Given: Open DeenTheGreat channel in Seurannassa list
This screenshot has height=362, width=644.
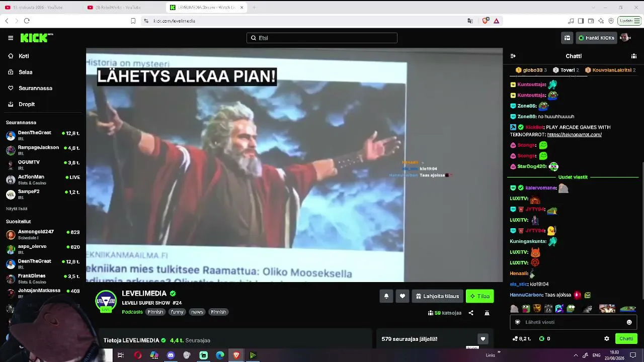Looking at the screenshot, I should (x=43, y=135).
